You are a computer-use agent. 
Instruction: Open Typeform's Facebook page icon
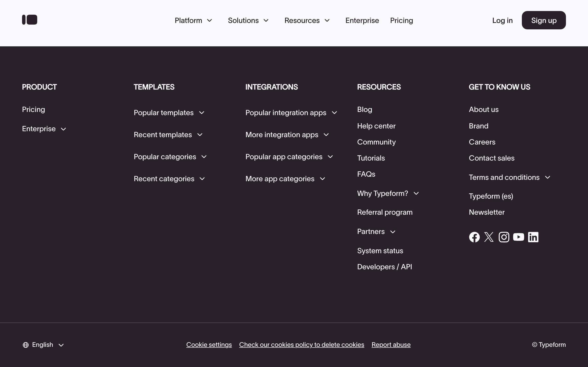(474, 237)
